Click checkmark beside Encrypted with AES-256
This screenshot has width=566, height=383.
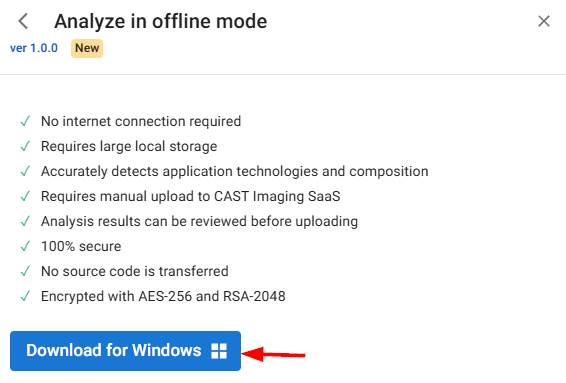point(25,296)
